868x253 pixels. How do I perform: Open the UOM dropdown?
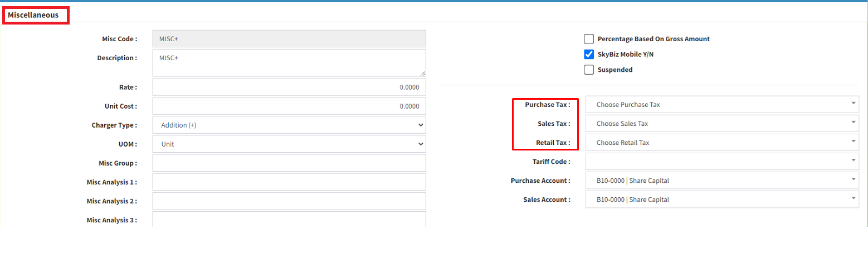click(289, 144)
